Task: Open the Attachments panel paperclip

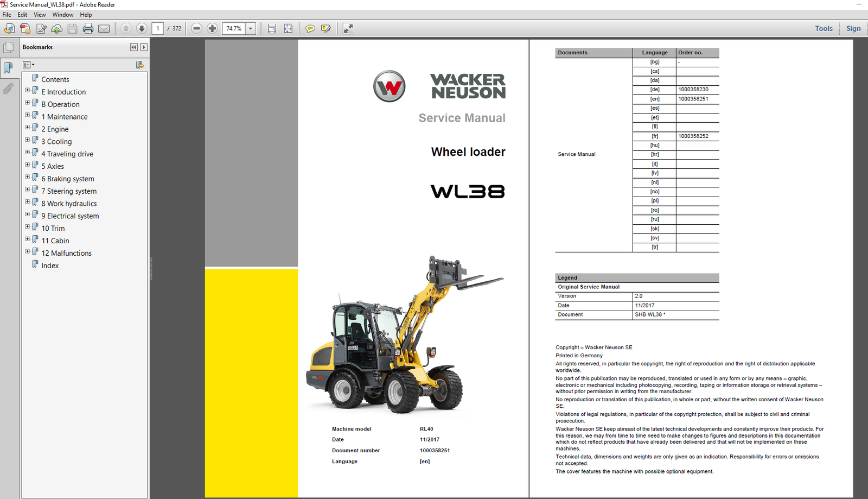Action: [x=9, y=89]
